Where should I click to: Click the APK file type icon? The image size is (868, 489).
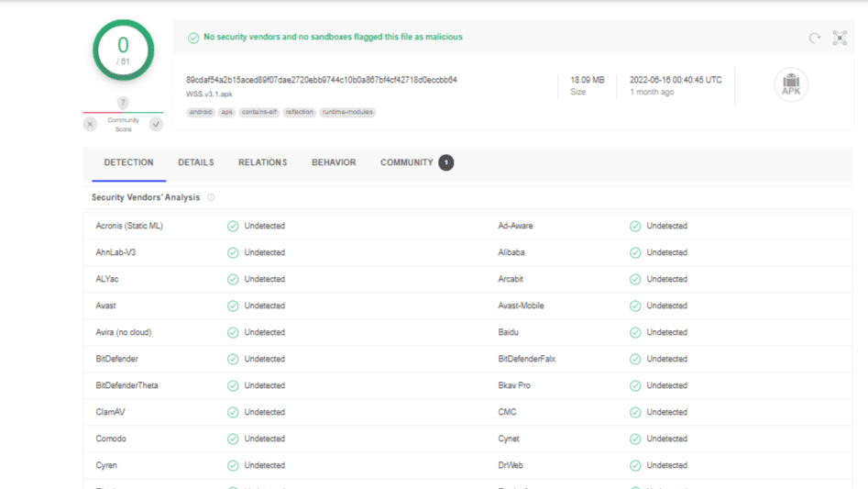pos(791,84)
